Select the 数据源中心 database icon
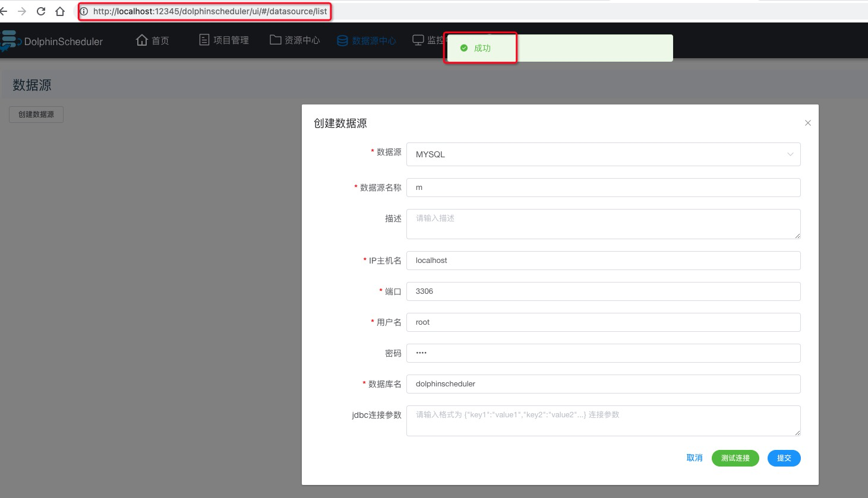This screenshot has height=498, width=868. (342, 40)
